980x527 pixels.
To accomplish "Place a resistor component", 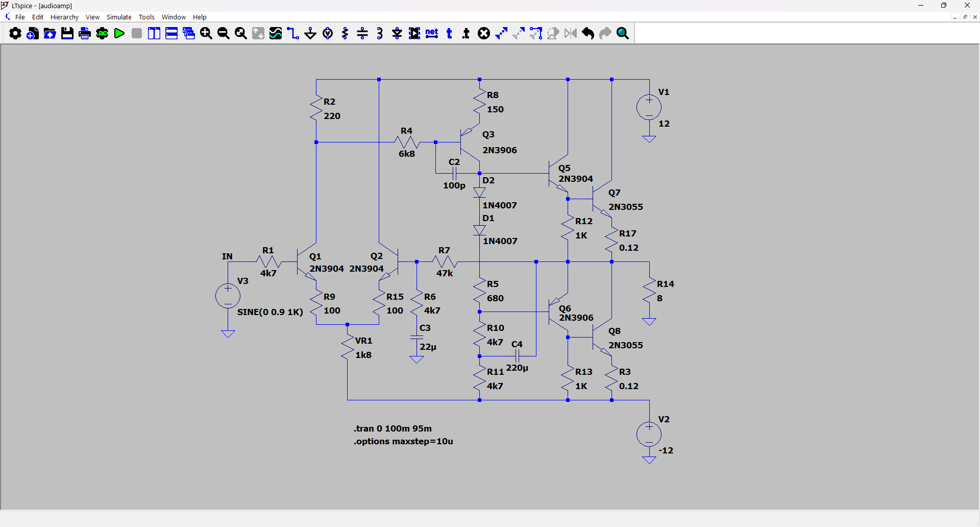I will (x=345, y=34).
